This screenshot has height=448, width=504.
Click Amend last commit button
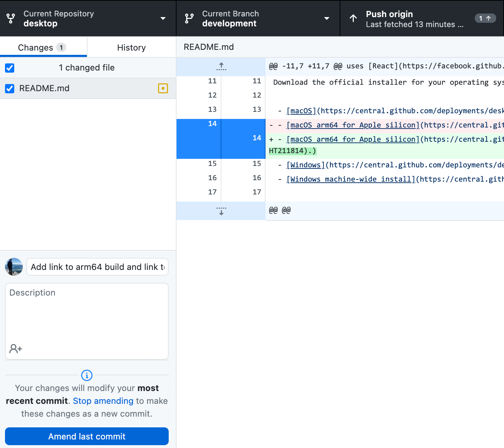pos(87,436)
